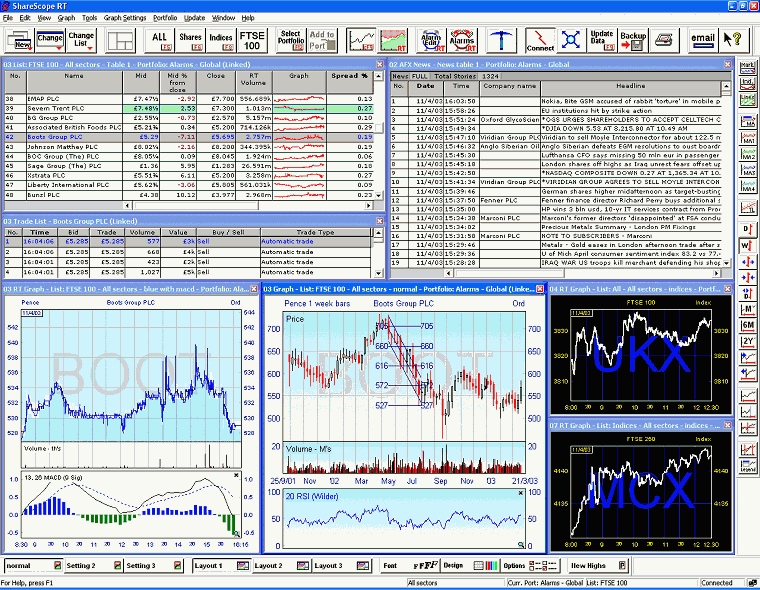Open the Portfolio menu
Image resolution: width=760 pixels, height=590 pixels.
(165, 18)
